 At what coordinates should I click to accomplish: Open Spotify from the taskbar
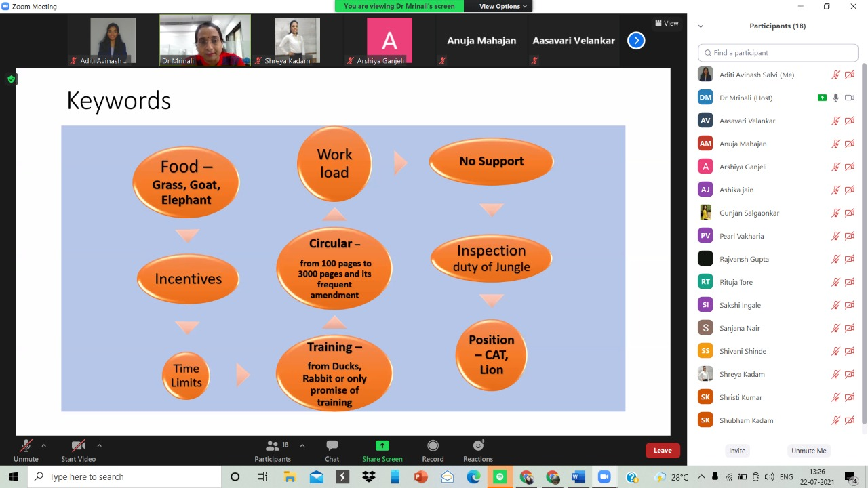point(500,477)
